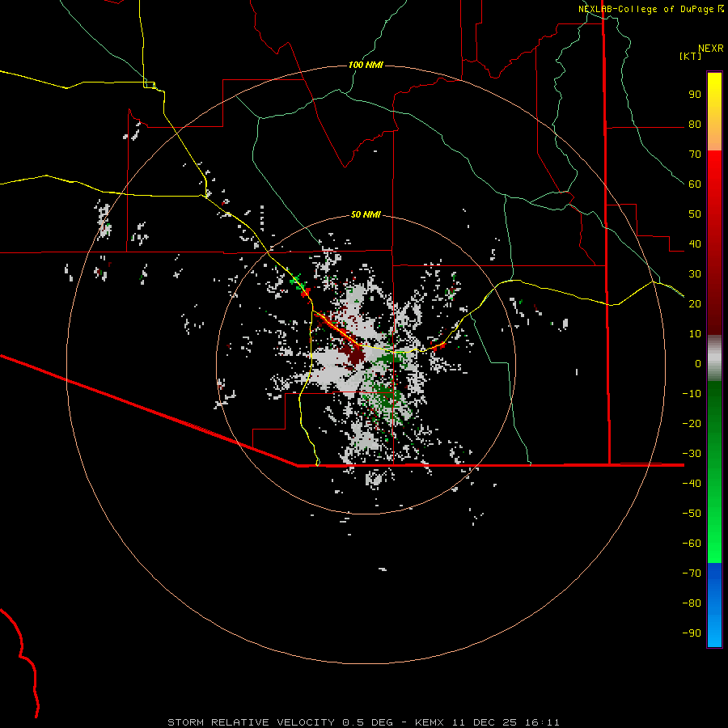
Task: Click the 90 knot scale value
Action: point(695,95)
